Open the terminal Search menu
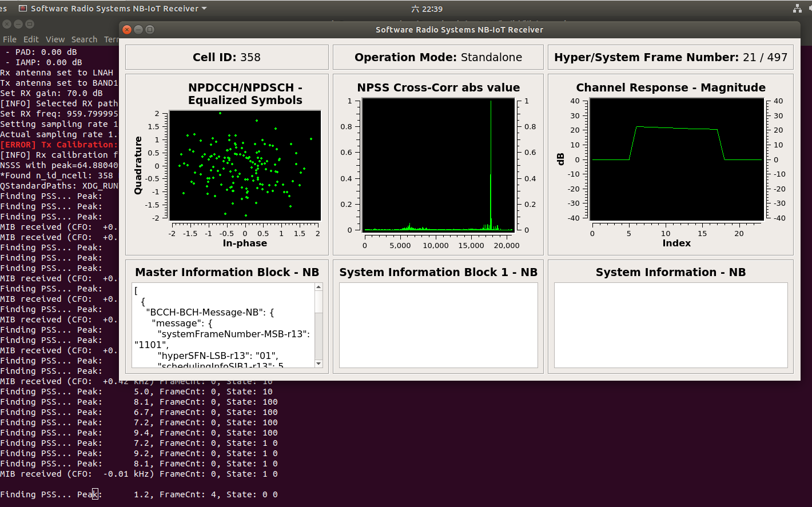The image size is (812, 507). pos(84,39)
